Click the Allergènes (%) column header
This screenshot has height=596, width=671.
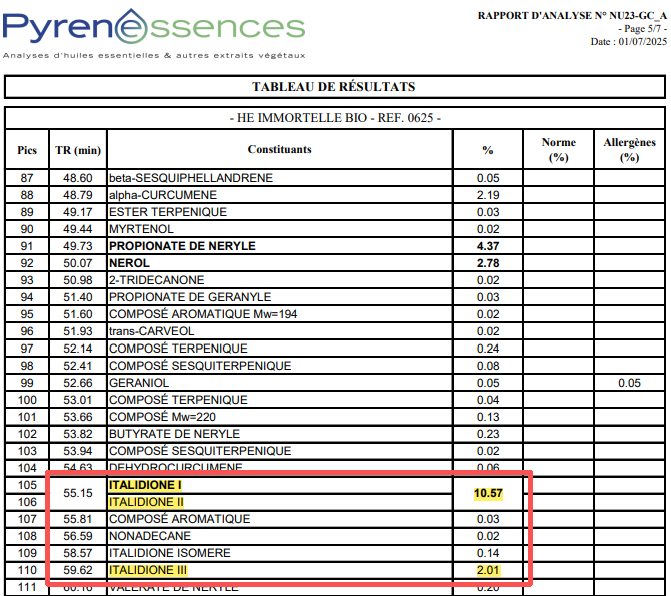(629, 150)
